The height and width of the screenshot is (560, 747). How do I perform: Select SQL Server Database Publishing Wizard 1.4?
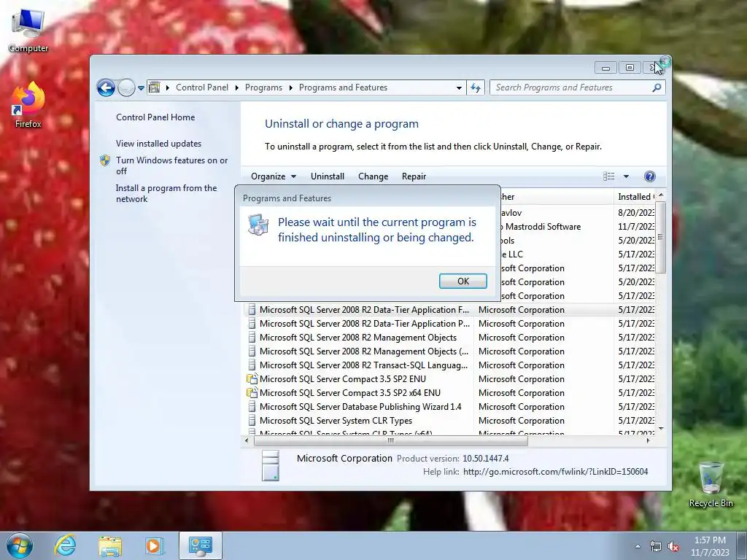coord(449,406)
